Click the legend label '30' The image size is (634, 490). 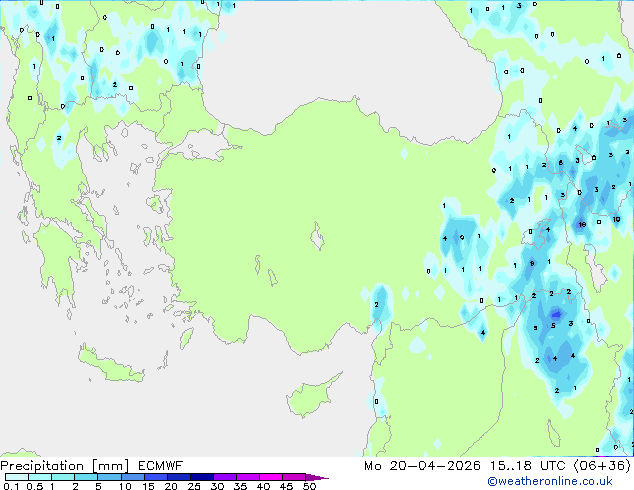click(217, 486)
